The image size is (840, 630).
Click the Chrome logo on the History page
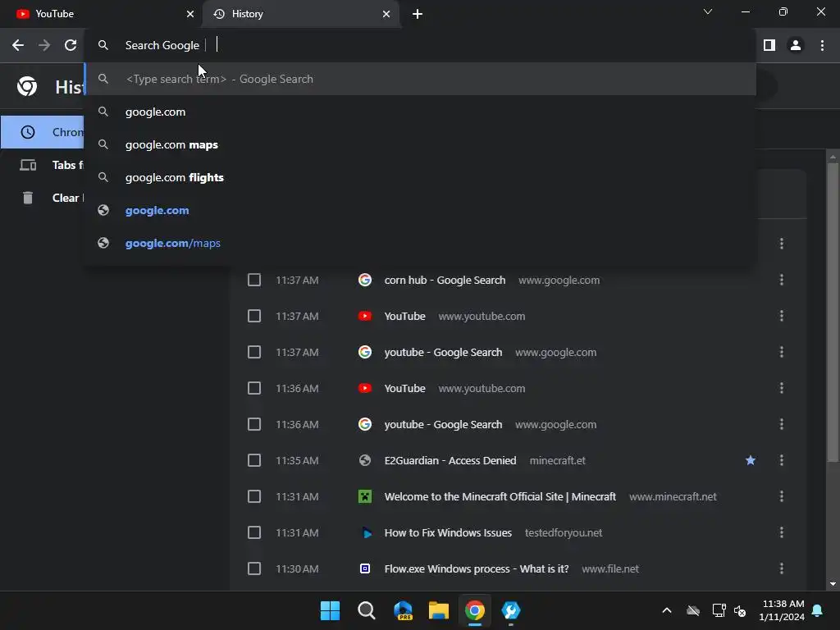(27, 86)
